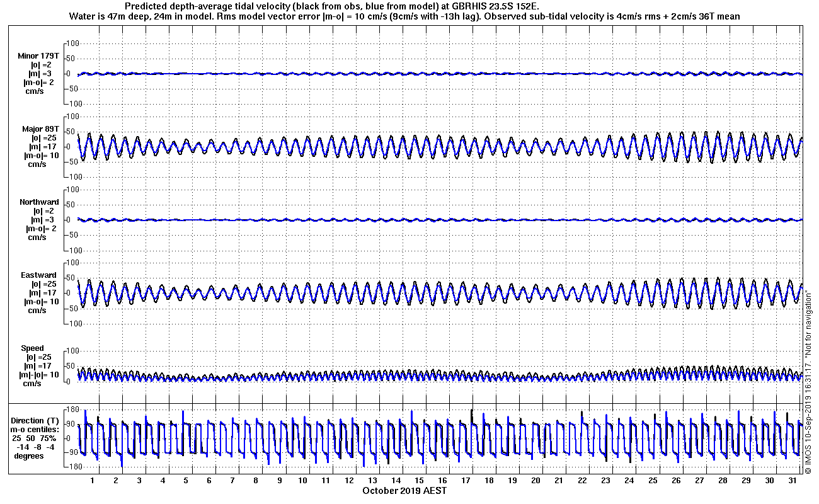
Task: Click the '|m| =17' value under Eastward
Action: pos(43,293)
